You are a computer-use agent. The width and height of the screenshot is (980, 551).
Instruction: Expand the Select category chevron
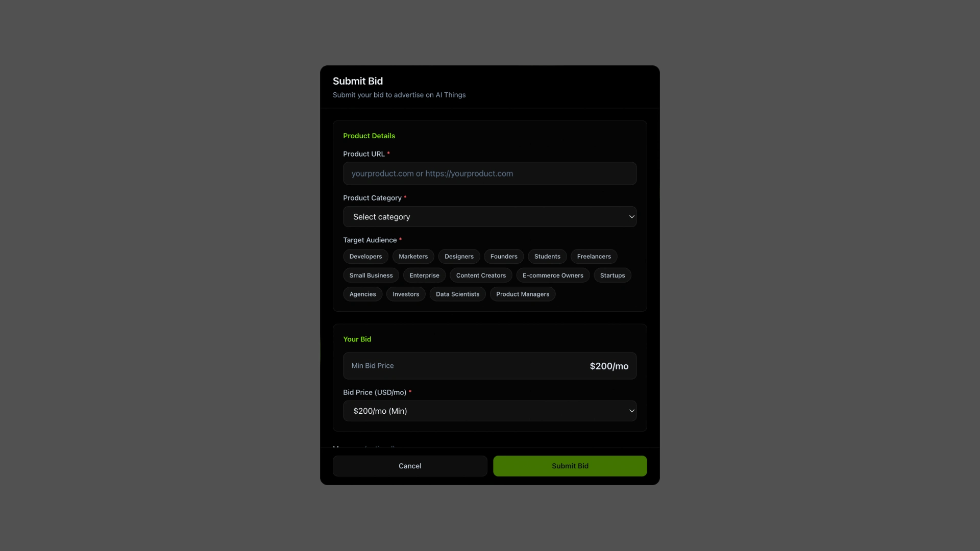tap(631, 216)
